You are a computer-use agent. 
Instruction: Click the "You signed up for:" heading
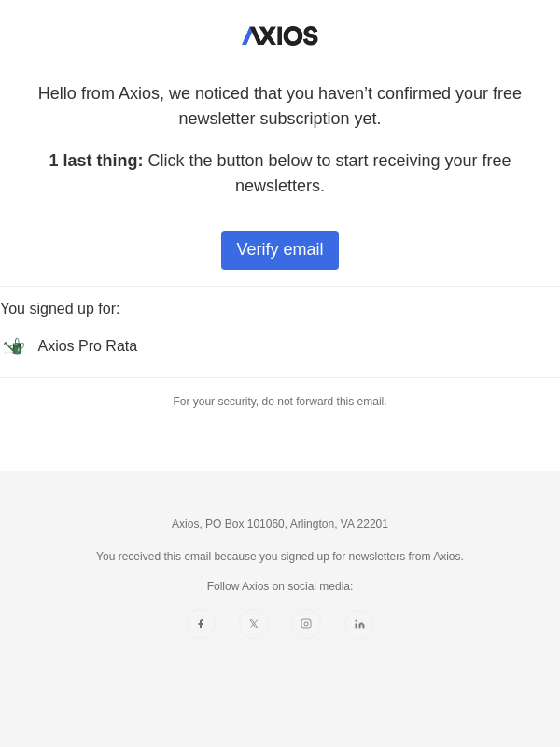coord(60,309)
